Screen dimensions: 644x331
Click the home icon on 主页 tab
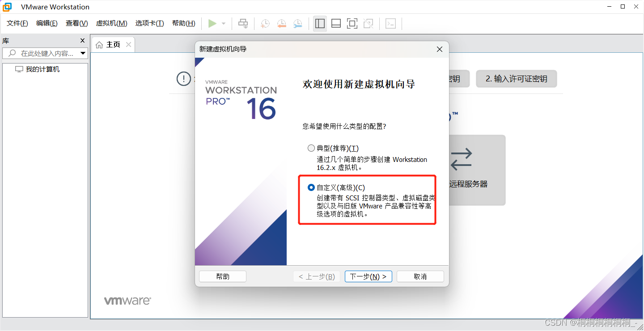pos(99,45)
